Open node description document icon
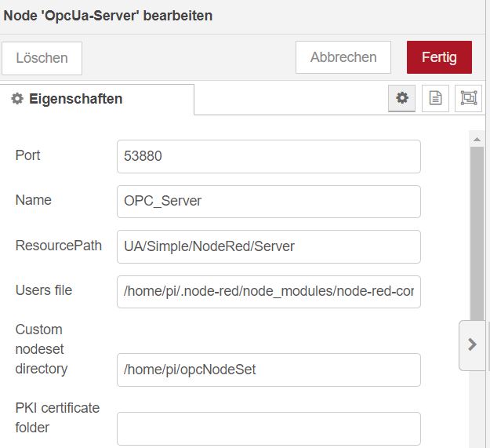490x448 pixels. click(x=435, y=98)
